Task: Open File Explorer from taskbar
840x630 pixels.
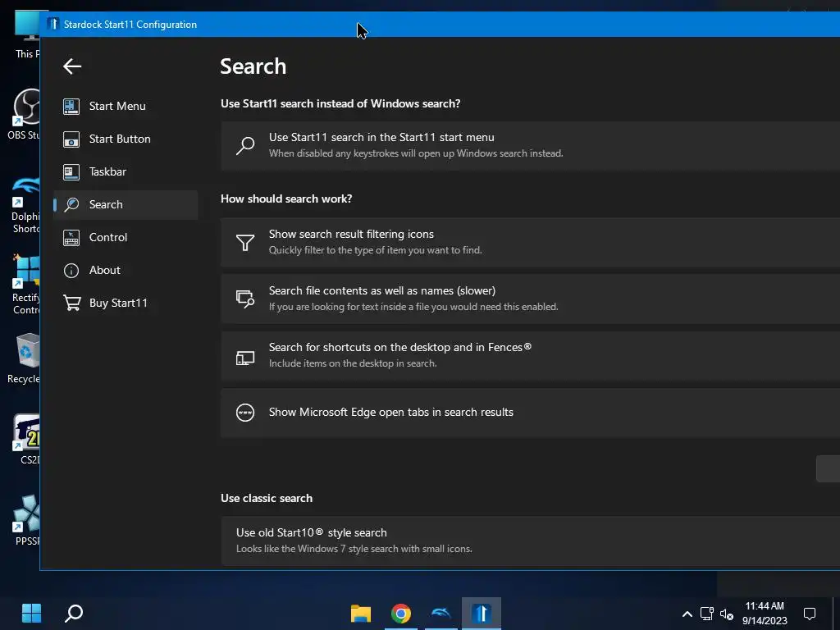Action: click(x=361, y=614)
